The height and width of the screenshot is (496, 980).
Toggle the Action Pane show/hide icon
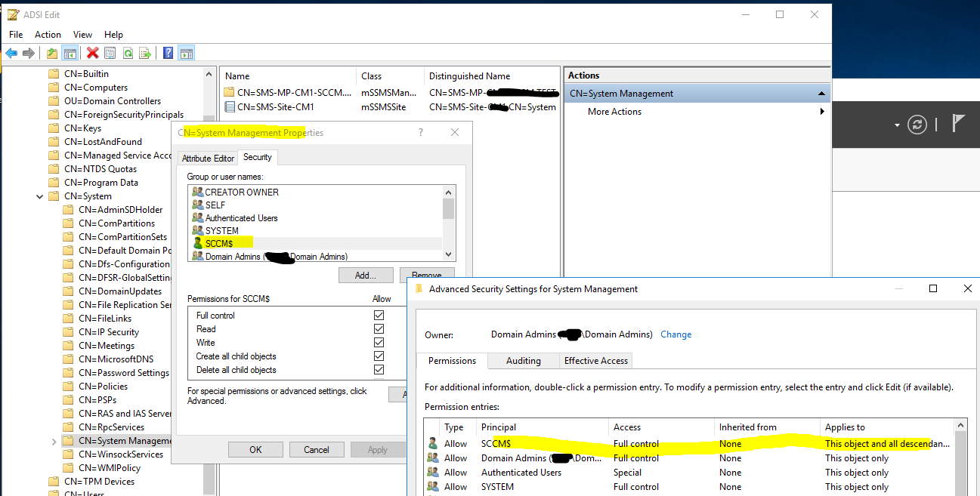coord(187,52)
